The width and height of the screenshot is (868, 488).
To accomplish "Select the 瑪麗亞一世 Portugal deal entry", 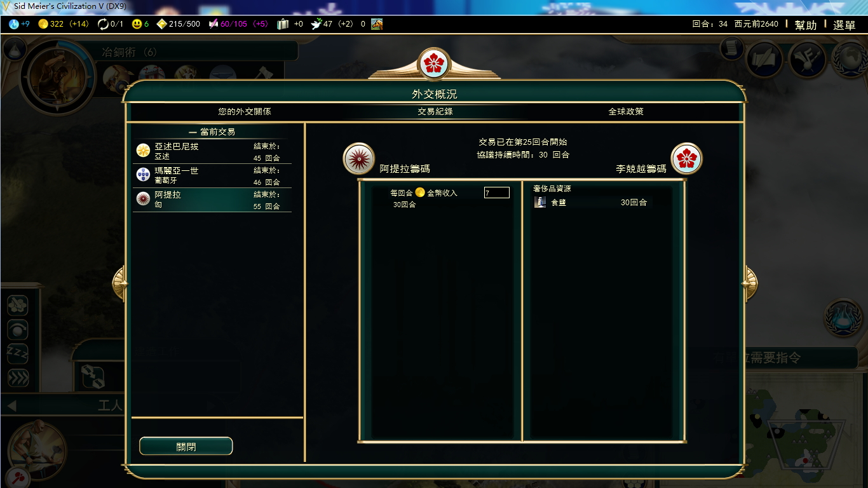I will point(212,175).
